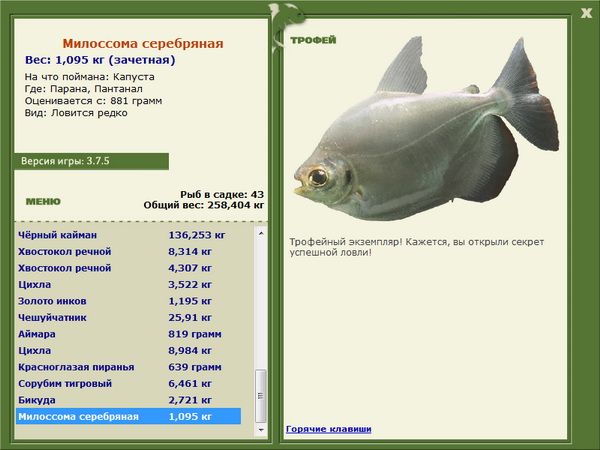Click the Вид: Ловится редко line
Image resolution: width=600 pixels, height=450 pixels.
tap(76, 113)
